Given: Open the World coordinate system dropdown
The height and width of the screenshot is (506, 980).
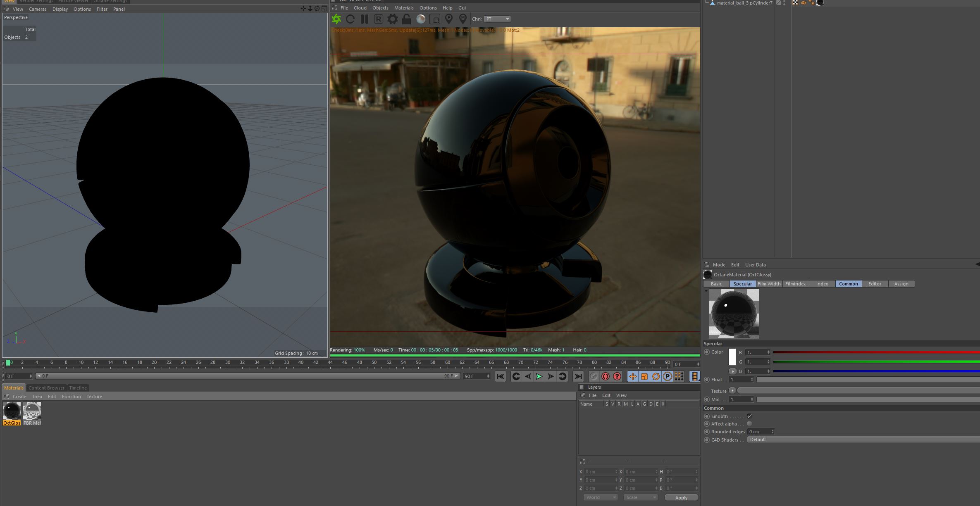Looking at the screenshot, I should point(600,497).
